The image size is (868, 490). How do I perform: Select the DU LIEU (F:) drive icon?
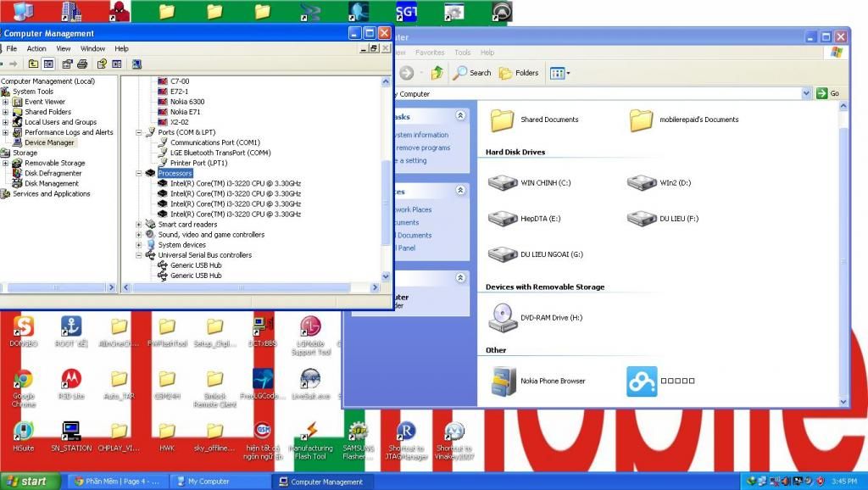pyautogui.click(x=642, y=219)
